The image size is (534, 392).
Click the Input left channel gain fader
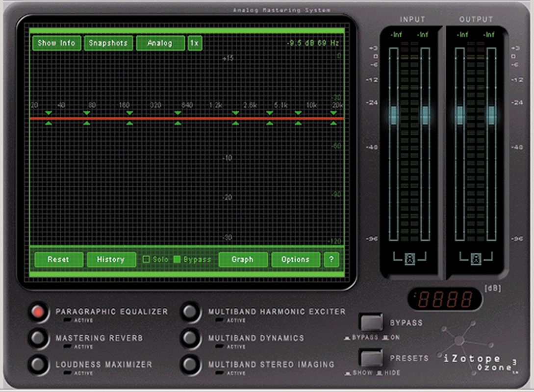tap(394, 115)
